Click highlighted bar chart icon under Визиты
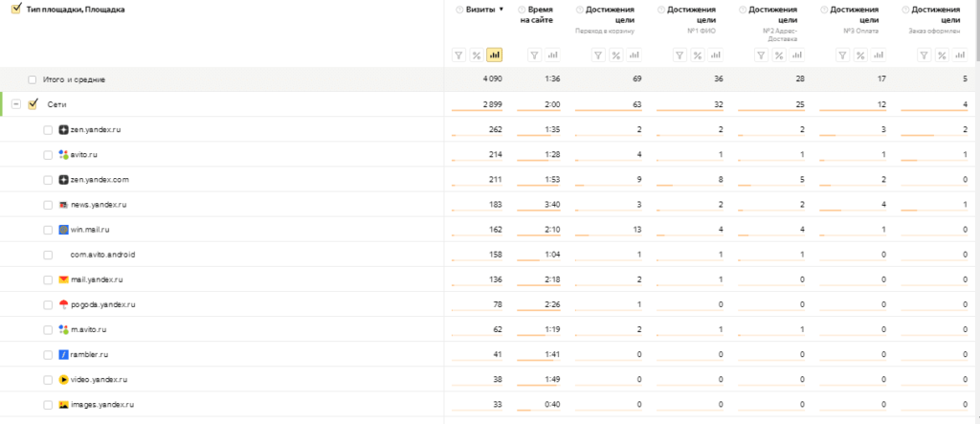This screenshot has width=980, height=424. click(494, 56)
